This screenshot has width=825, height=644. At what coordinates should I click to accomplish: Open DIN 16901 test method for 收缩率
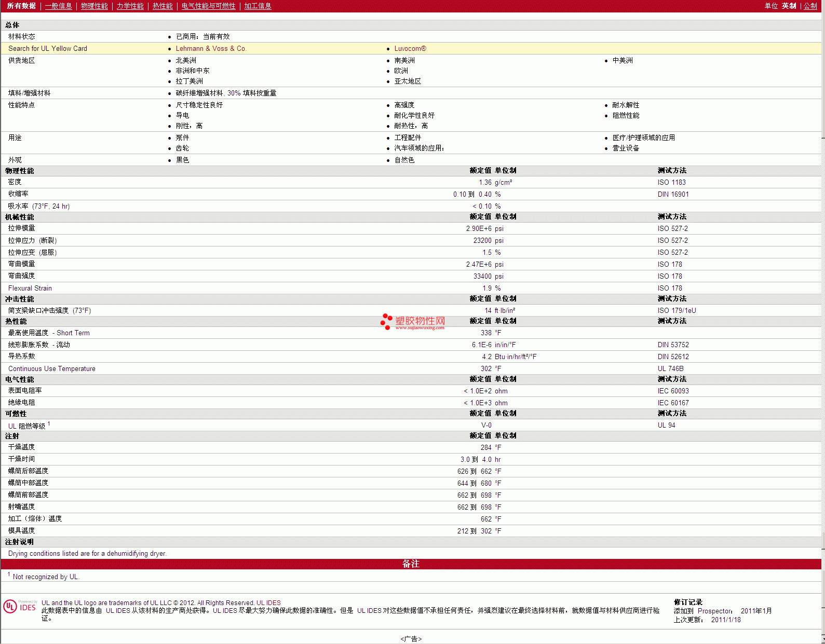(x=673, y=195)
